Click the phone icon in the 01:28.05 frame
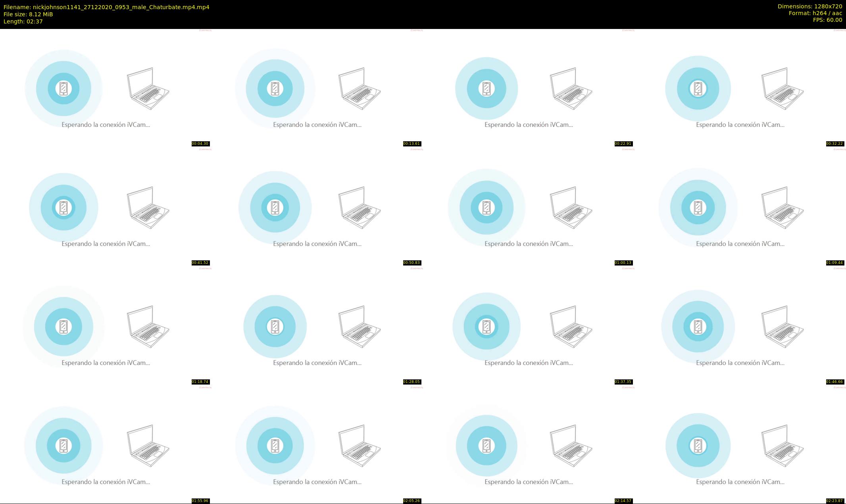846x504 pixels. tap(275, 327)
